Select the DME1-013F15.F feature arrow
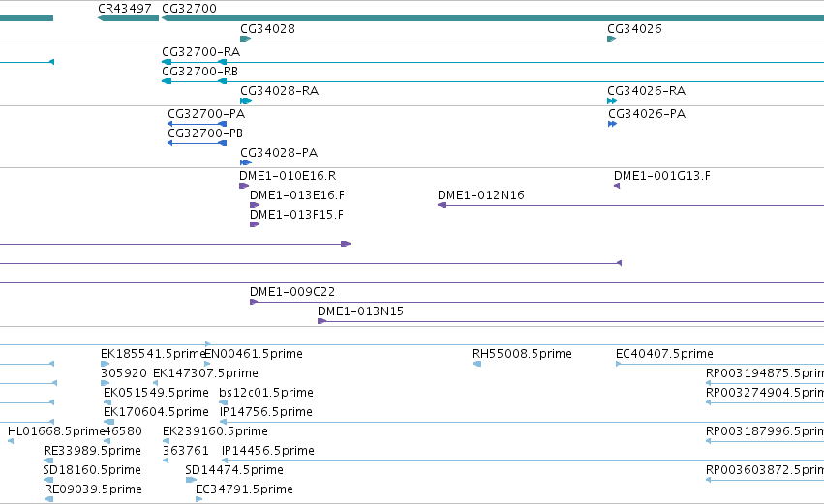Viewport: 824px width, 504px height. (x=255, y=224)
